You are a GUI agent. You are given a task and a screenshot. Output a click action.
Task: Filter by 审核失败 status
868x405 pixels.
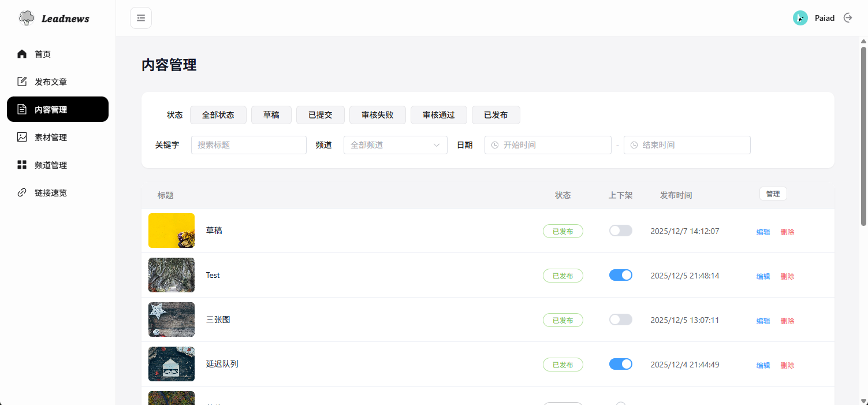tap(378, 115)
